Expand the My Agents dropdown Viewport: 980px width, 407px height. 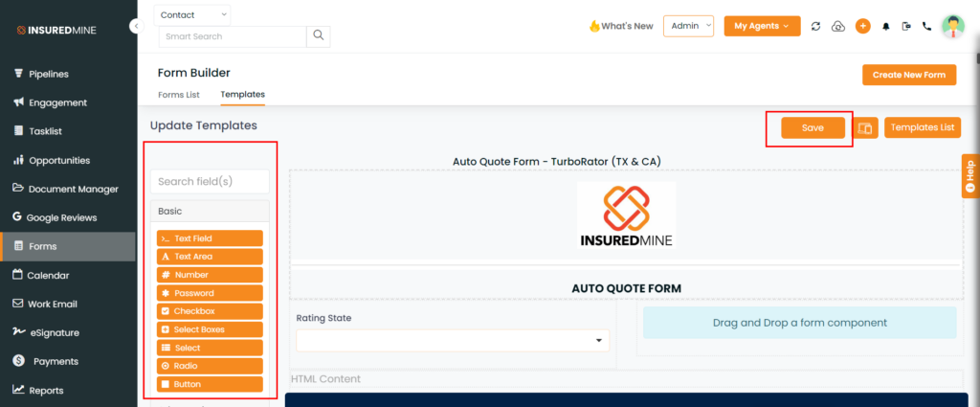[762, 26]
